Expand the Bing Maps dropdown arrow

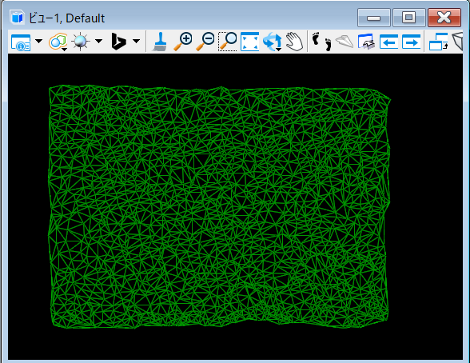coord(136,41)
